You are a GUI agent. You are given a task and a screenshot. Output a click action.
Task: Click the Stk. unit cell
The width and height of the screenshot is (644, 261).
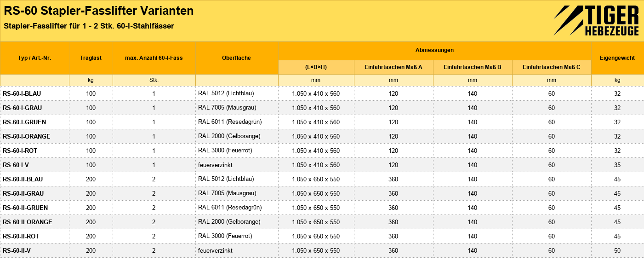[154, 80]
